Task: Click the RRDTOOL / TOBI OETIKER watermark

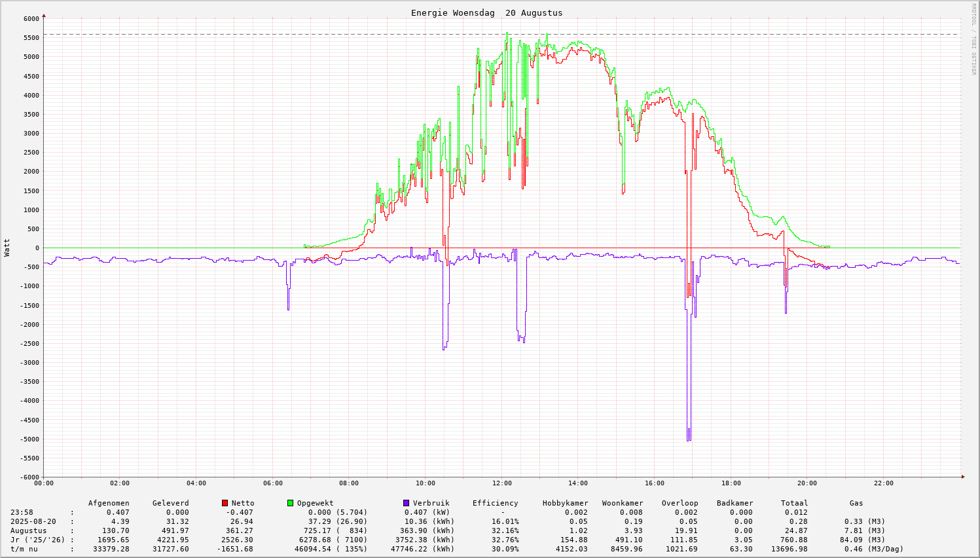Action: point(973,39)
